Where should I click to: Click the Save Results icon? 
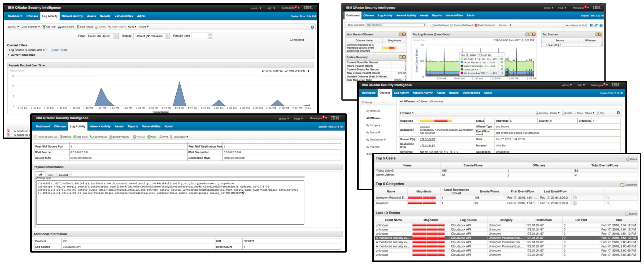pos(78,27)
